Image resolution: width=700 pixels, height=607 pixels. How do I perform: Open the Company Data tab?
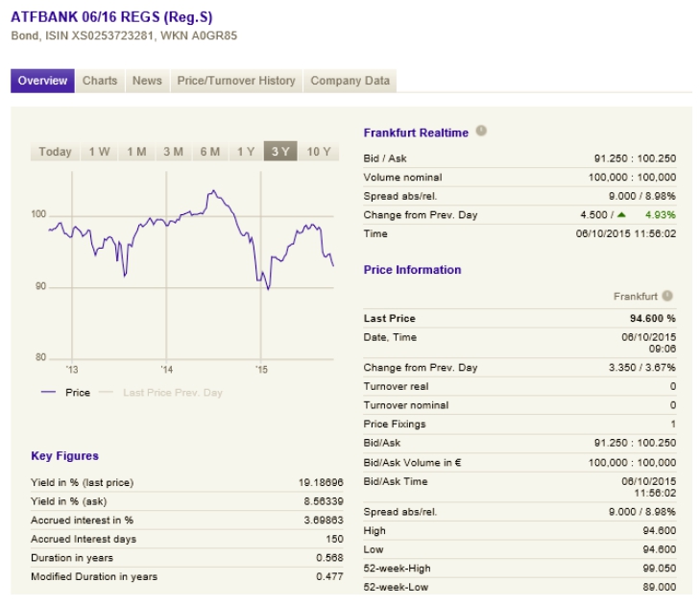[x=350, y=81]
